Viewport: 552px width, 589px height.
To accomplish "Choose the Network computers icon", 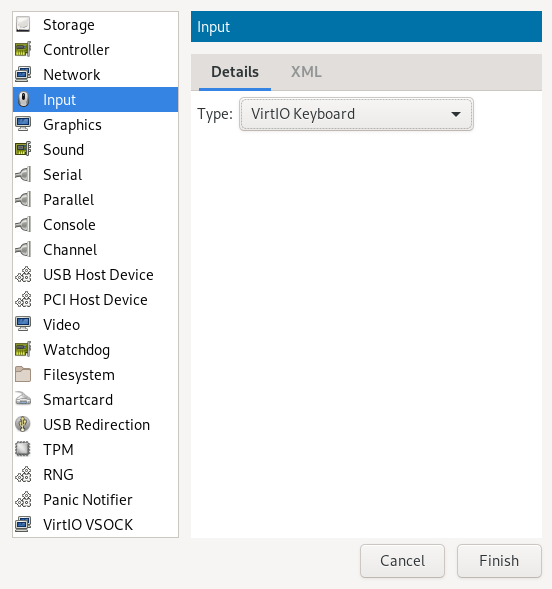I will click(x=23, y=74).
